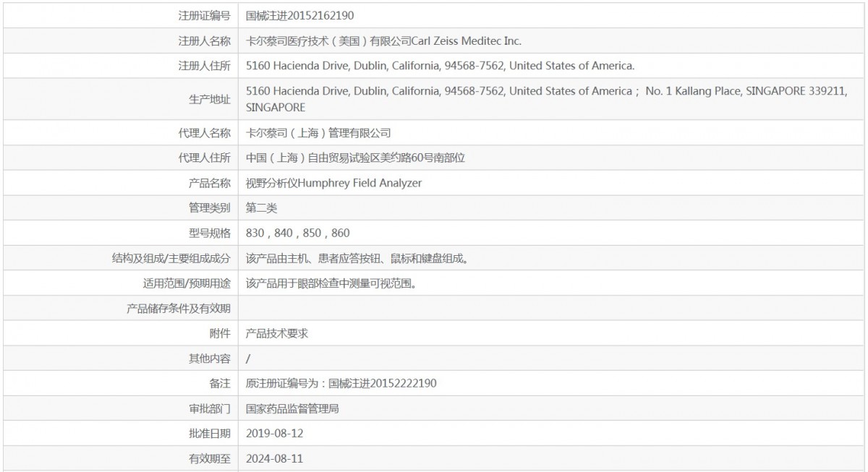The width and height of the screenshot is (868, 472).
Task: Click the 有效期至 label
Action: (210, 458)
